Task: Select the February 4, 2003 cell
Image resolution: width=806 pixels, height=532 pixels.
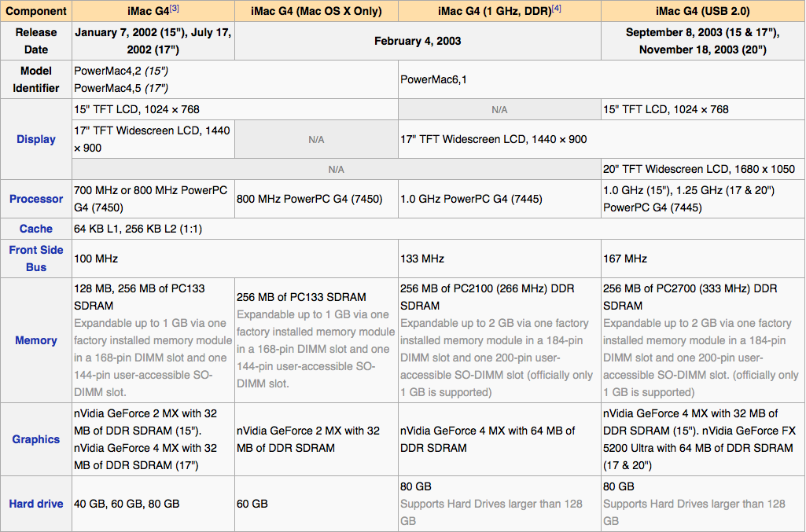Action: (418, 41)
